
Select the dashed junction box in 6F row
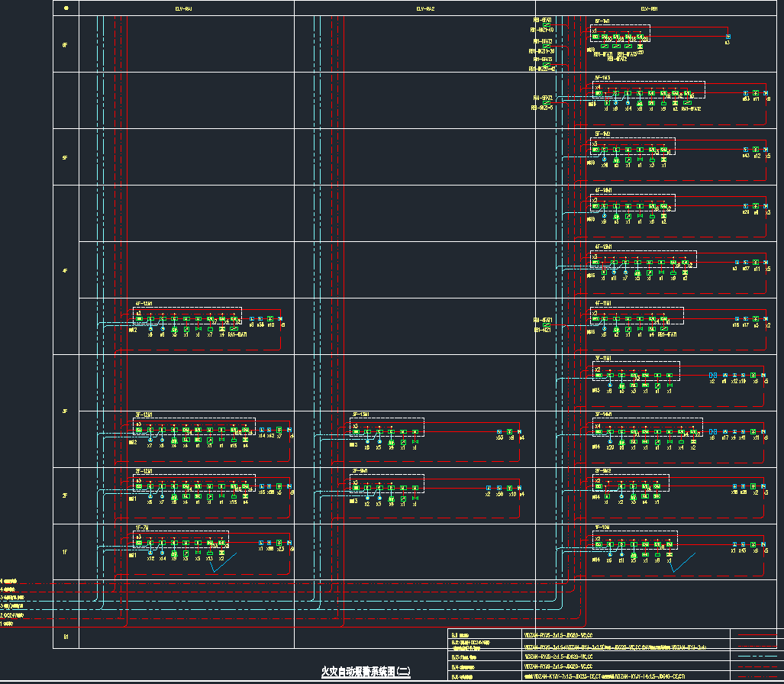(x=619, y=34)
